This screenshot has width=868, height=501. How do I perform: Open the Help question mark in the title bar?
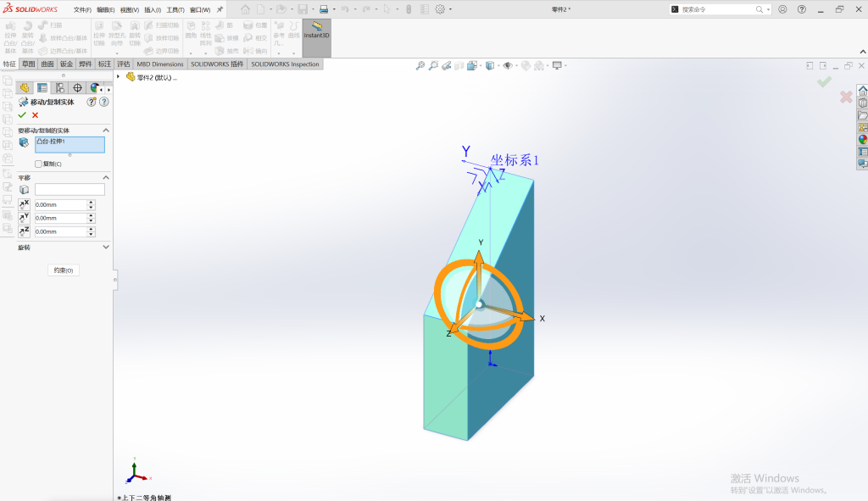pos(802,9)
